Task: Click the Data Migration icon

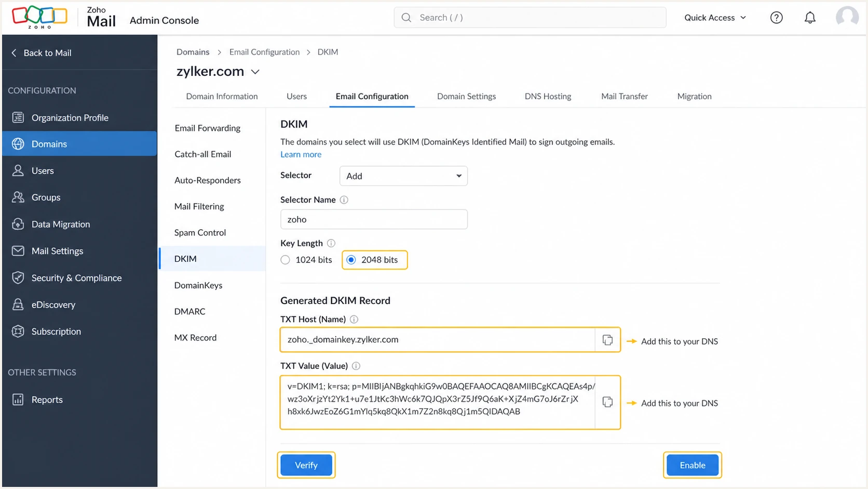Action: pos(18,224)
